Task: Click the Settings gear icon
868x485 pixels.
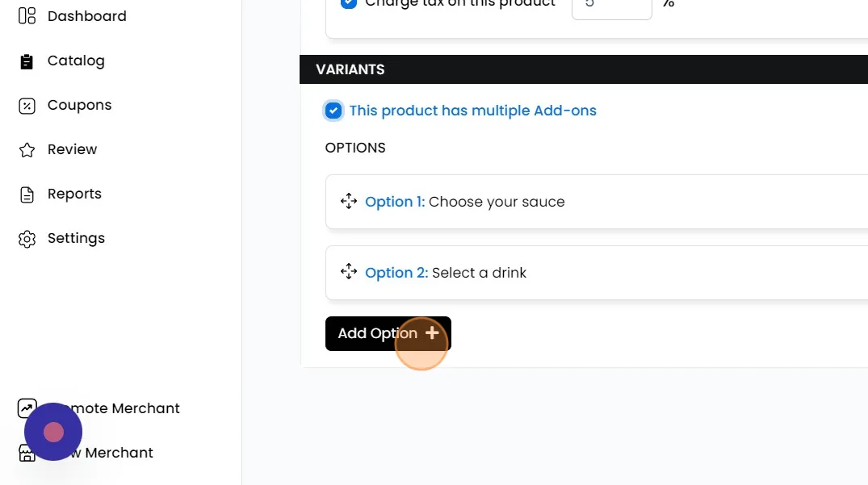Action: (x=27, y=239)
